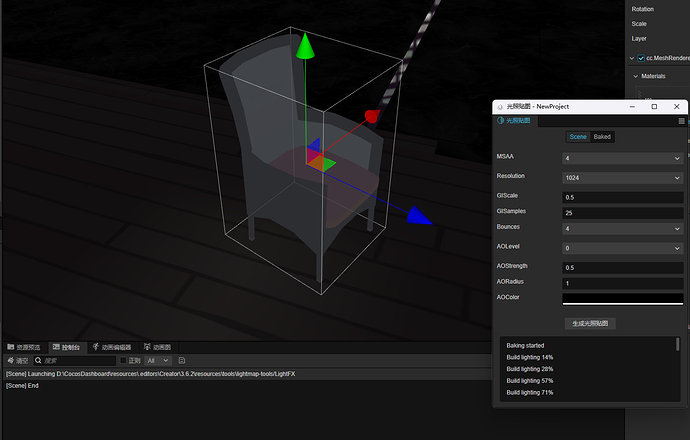Click the '[Scene] Launching' log entry
The width and height of the screenshot is (690, 440).
247,374
